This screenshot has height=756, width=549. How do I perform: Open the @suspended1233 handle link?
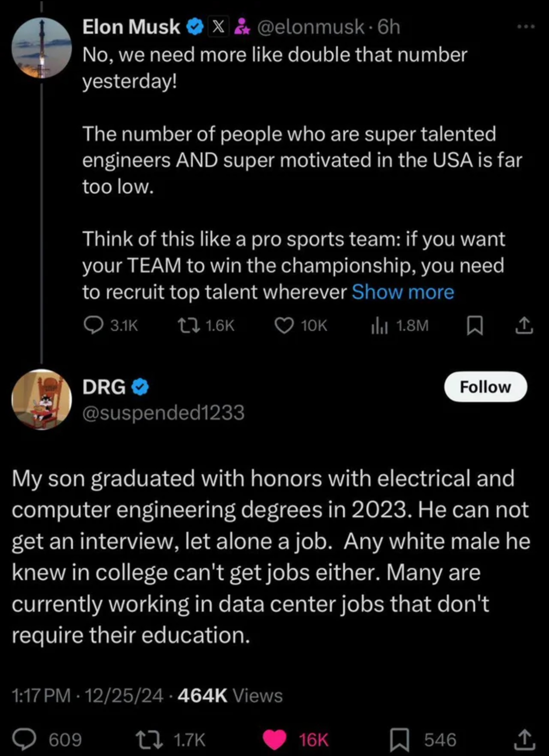coord(163,412)
